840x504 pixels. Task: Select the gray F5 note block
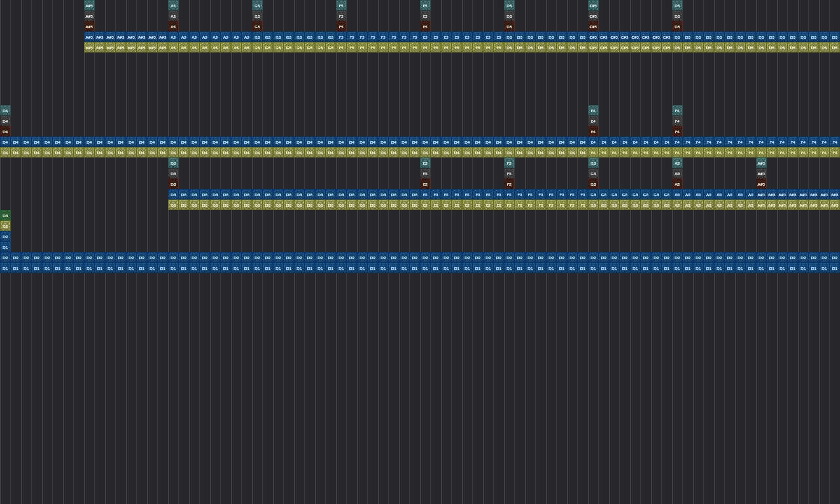pos(341,16)
